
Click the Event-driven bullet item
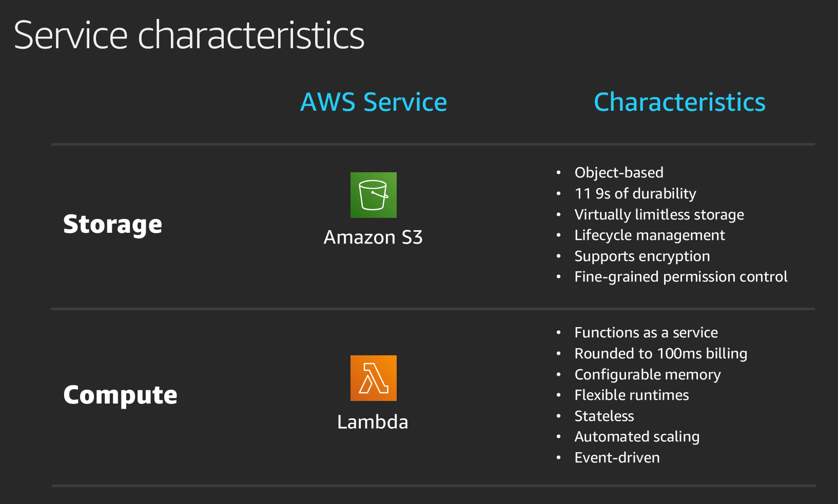point(617,457)
